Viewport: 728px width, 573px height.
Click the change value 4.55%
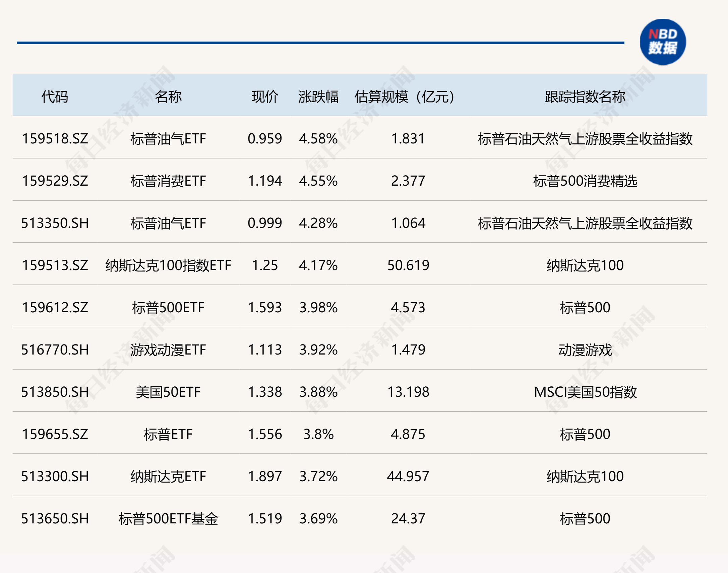(318, 181)
